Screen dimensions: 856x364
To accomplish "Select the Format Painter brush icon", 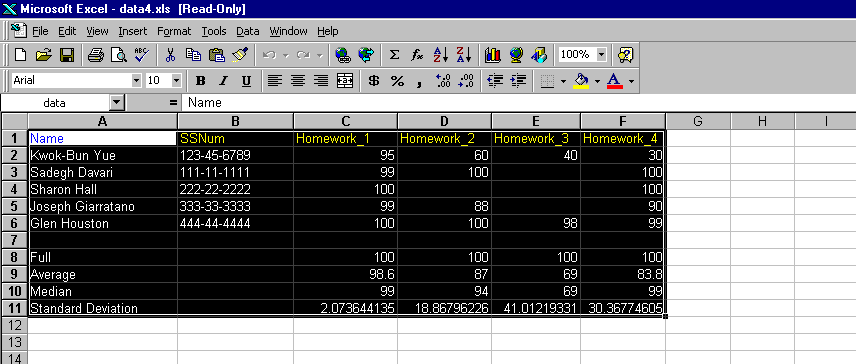I will (240, 55).
